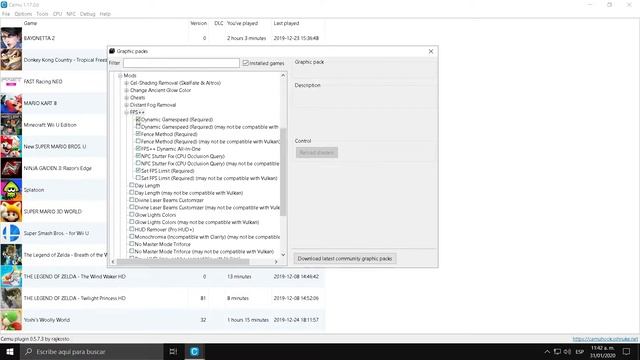Check the first Day Length checkbox
This screenshot has width=640, height=360.
point(132,185)
